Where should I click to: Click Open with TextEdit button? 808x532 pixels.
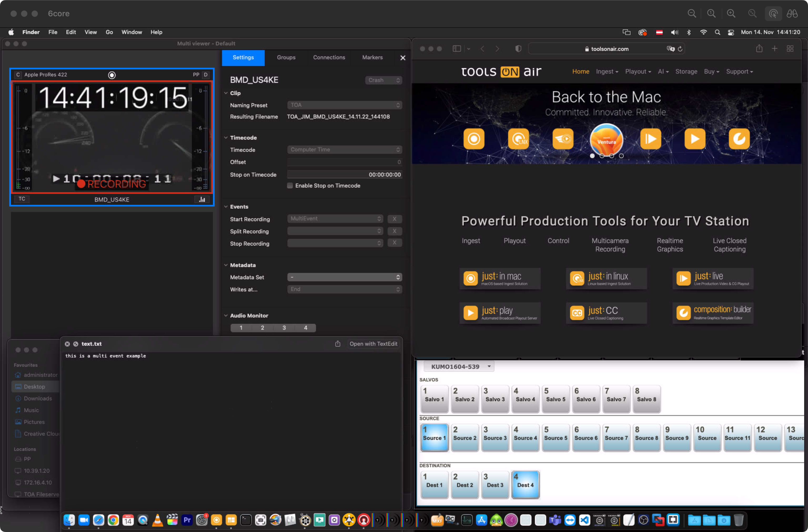coord(373,344)
